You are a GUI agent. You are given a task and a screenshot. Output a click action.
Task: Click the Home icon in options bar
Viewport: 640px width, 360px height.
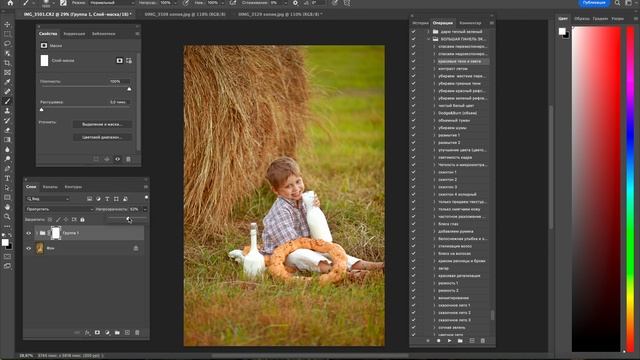[x=10, y=3]
